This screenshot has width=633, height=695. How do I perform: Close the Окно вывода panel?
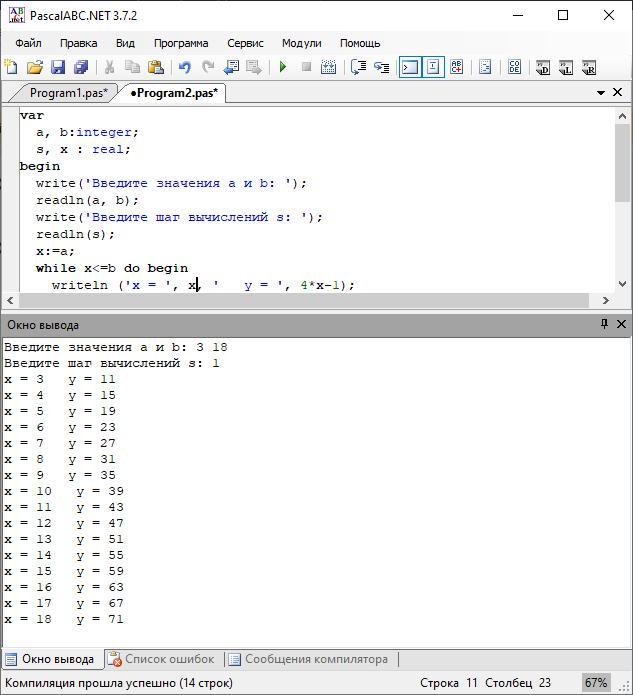(x=621, y=324)
